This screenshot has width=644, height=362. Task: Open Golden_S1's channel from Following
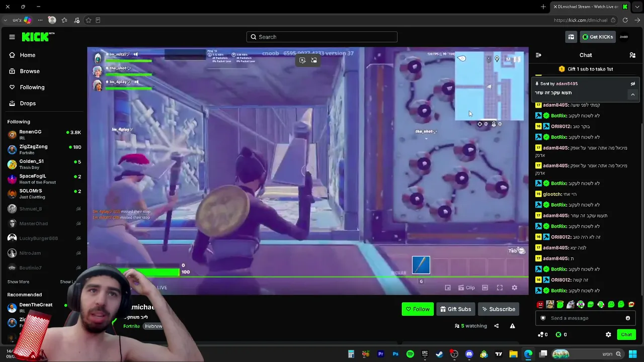tap(44, 164)
